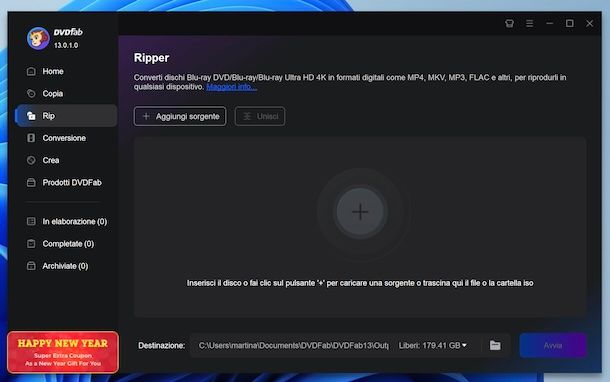Browse destination with folder icon
Screen dimensions: 610x382
[x=495, y=345]
